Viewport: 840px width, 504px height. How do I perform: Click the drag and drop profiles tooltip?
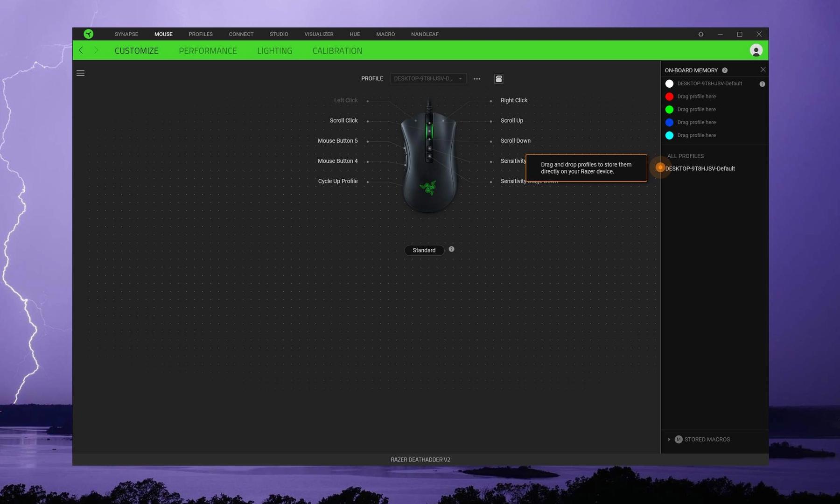click(x=586, y=168)
